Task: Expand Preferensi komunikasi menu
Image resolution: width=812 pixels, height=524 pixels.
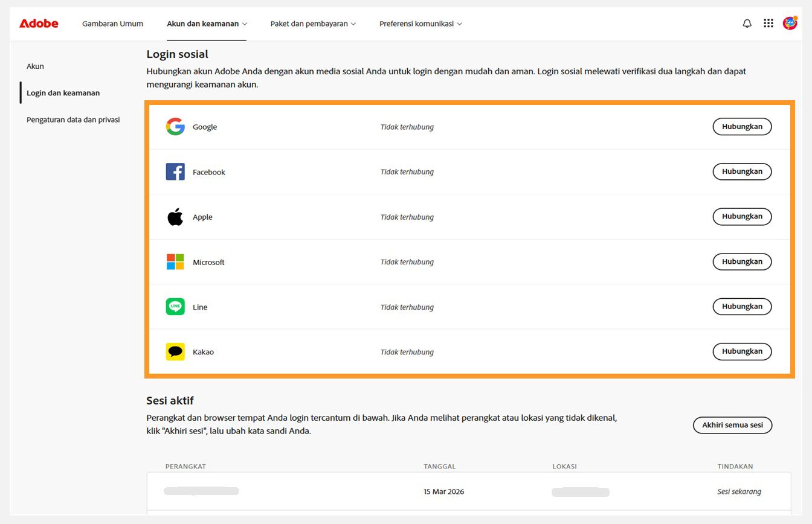Action: (x=420, y=24)
